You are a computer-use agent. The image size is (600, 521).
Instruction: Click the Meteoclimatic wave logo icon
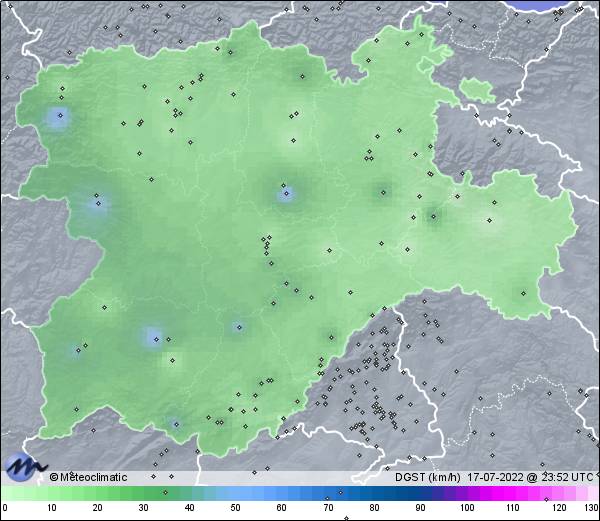[24, 467]
